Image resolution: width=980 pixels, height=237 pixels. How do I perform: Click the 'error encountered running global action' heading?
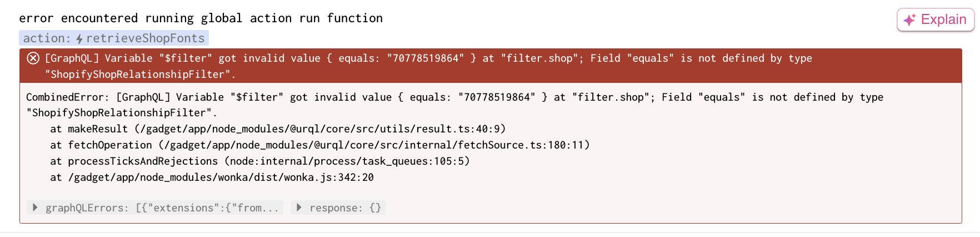(x=201, y=18)
